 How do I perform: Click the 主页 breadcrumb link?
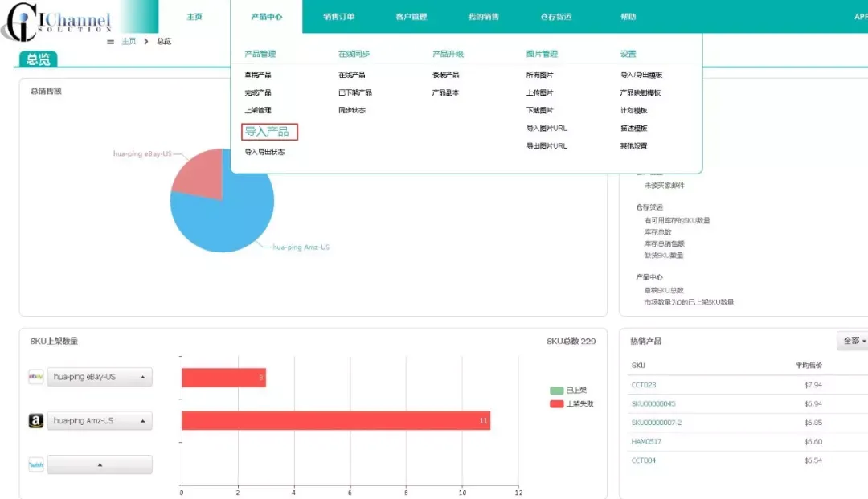129,41
